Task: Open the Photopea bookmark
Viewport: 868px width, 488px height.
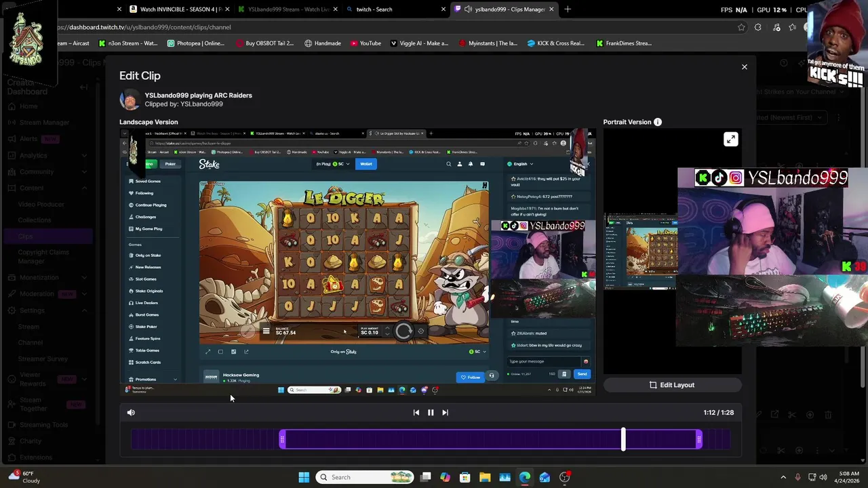Action: pyautogui.click(x=195, y=43)
